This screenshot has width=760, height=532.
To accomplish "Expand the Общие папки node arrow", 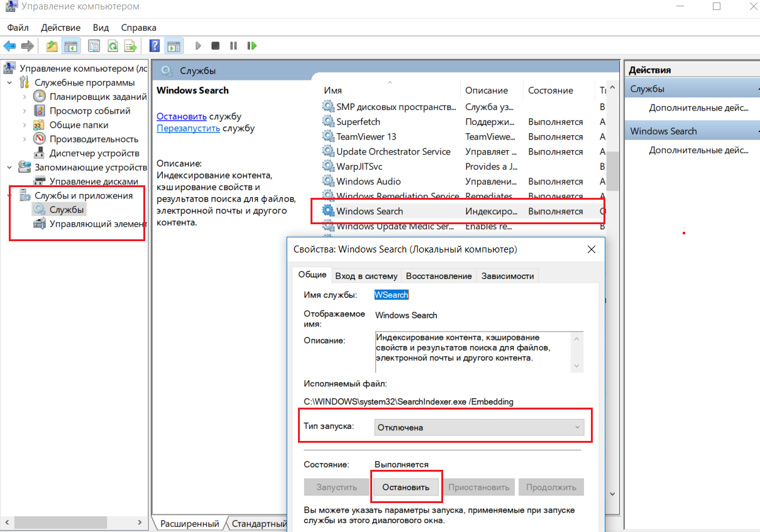I will point(25,124).
